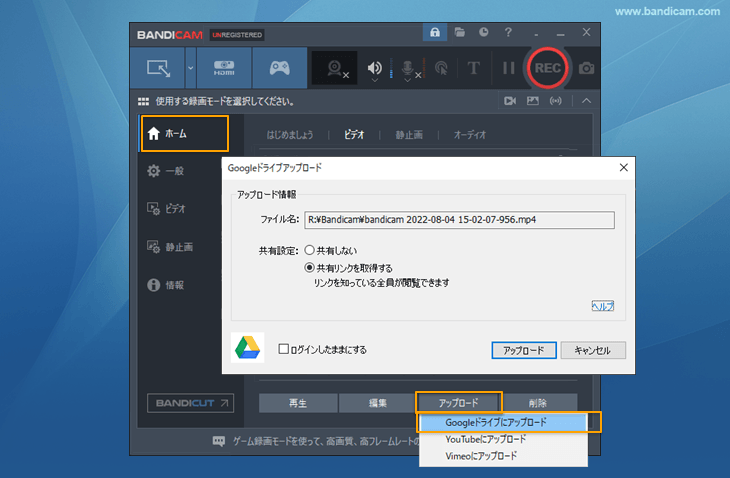The width and height of the screenshot is (730, 478).
Task: Open the ヘルプ link
Action: click(602, 306)
